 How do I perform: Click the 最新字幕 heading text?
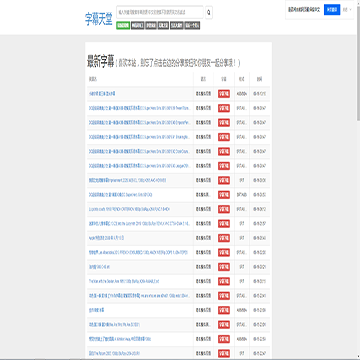click(100, 62)
